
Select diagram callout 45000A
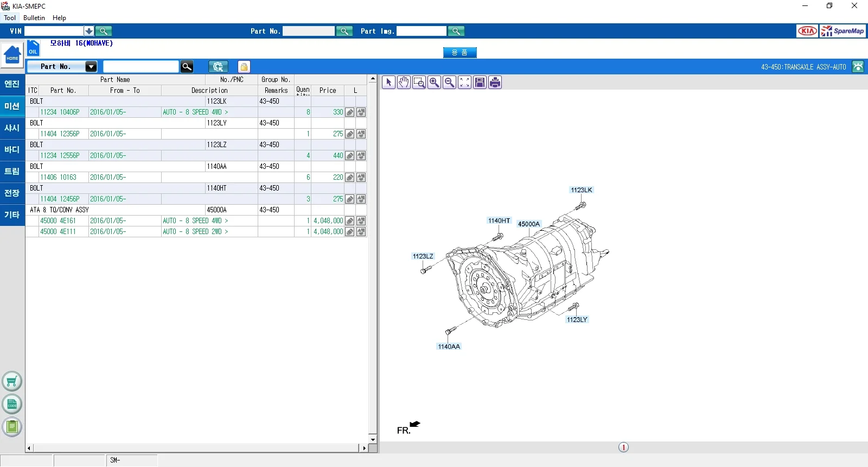click(x=529, y=224)
